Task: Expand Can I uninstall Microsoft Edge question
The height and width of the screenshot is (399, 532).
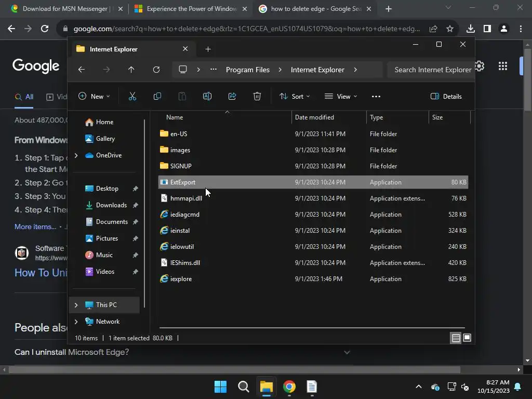Action: click(x=347, y=353)
